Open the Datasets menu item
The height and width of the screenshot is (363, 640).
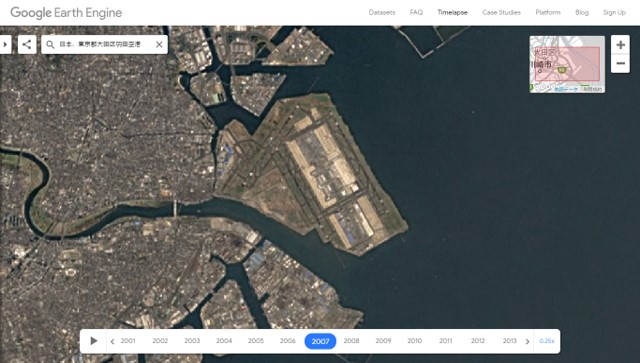tap(382, 12)
